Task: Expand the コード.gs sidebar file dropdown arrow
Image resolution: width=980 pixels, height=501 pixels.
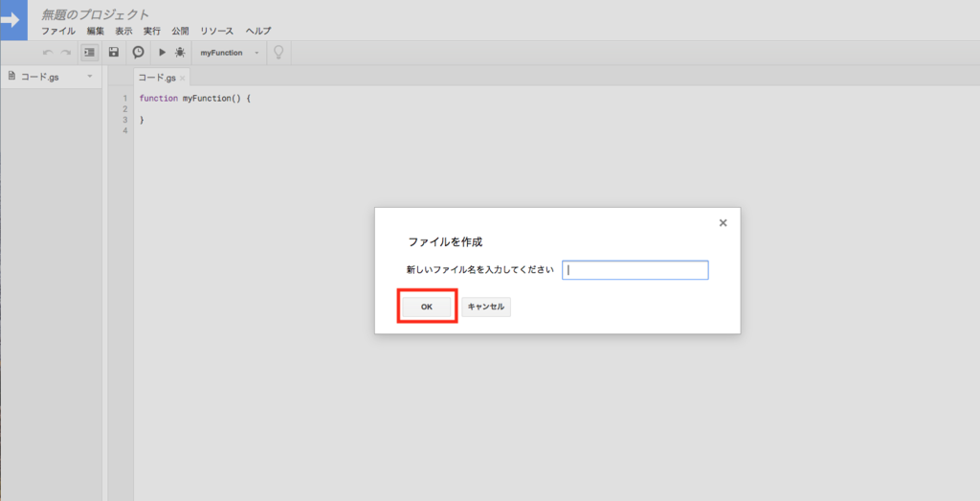Action: pos(89,77)
